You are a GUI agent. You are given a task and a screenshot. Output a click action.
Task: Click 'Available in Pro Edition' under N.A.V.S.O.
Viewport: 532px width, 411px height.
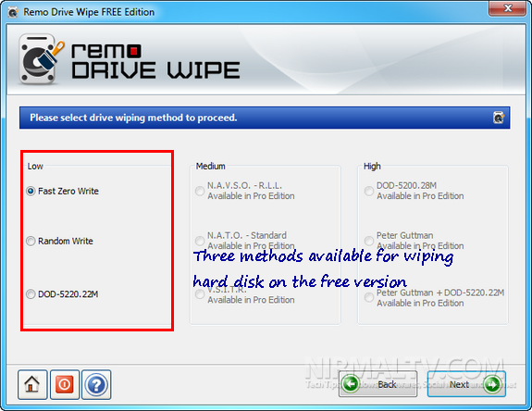tap(251, 196)
